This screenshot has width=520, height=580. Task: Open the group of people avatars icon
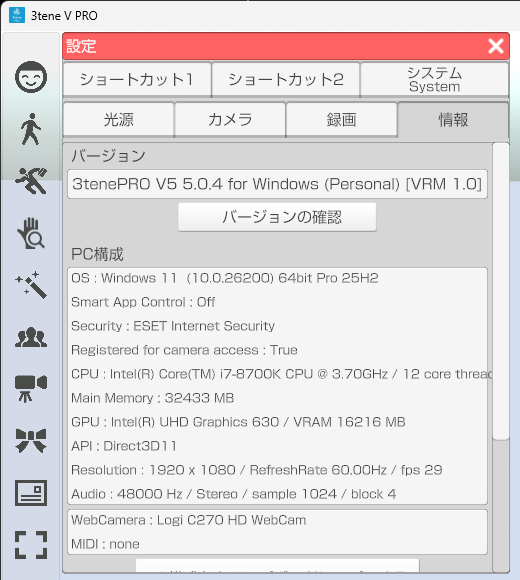click(31, 337)
